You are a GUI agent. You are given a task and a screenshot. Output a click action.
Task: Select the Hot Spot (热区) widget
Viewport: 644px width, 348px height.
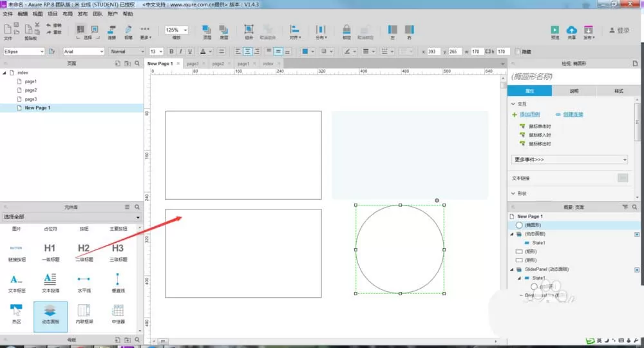[16, 309]
